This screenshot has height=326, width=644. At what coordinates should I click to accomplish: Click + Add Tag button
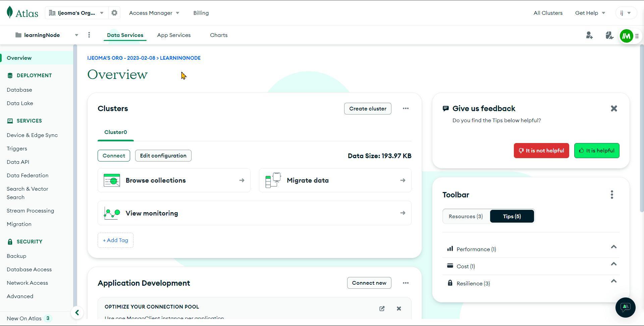coord(115,240)
